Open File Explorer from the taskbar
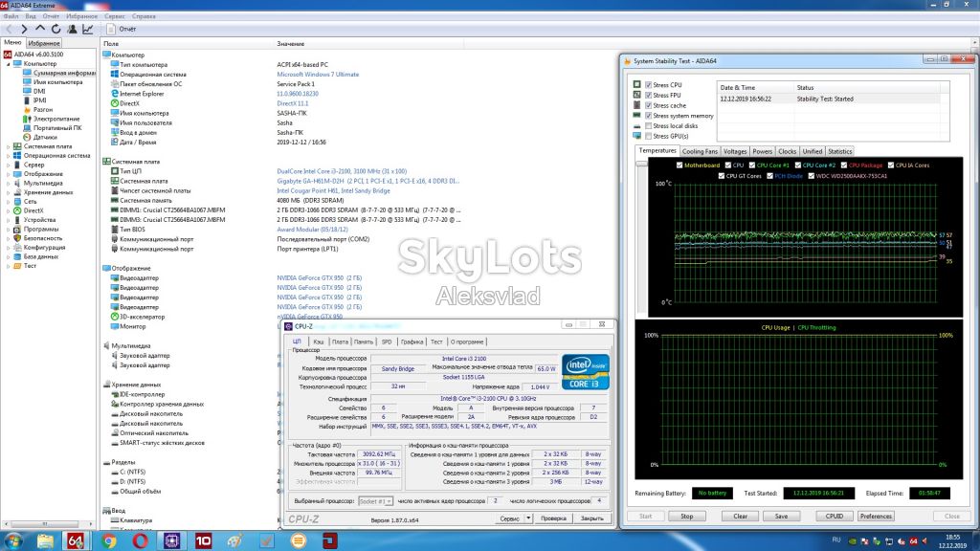Screen dimensions: 980x551 click(45, 540)
